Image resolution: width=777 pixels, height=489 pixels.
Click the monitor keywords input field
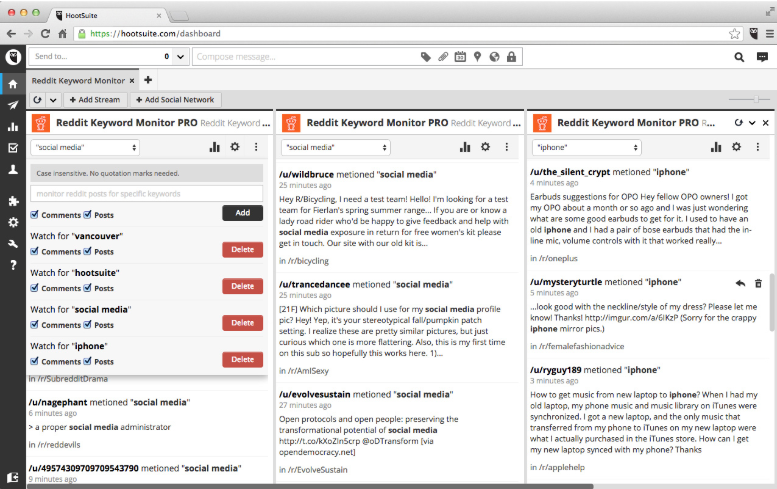coord(147,194)
